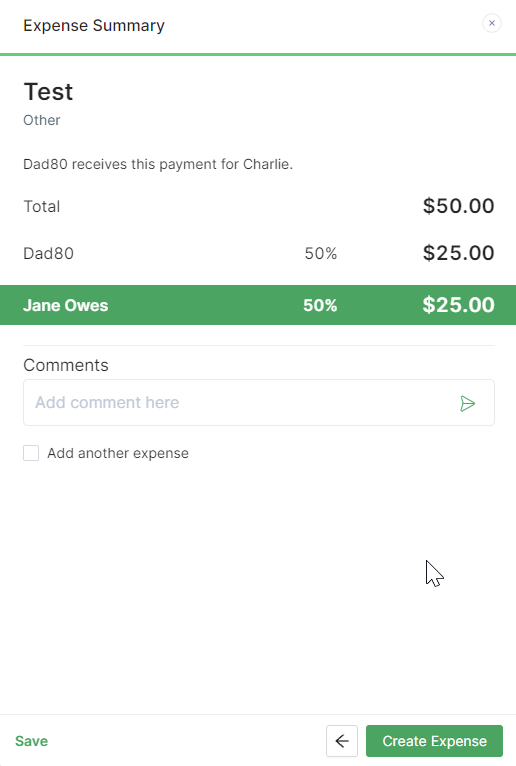Send the comment with the paper plane icon
The height and width of the screenshot is (766, 516).
[468, 404]
